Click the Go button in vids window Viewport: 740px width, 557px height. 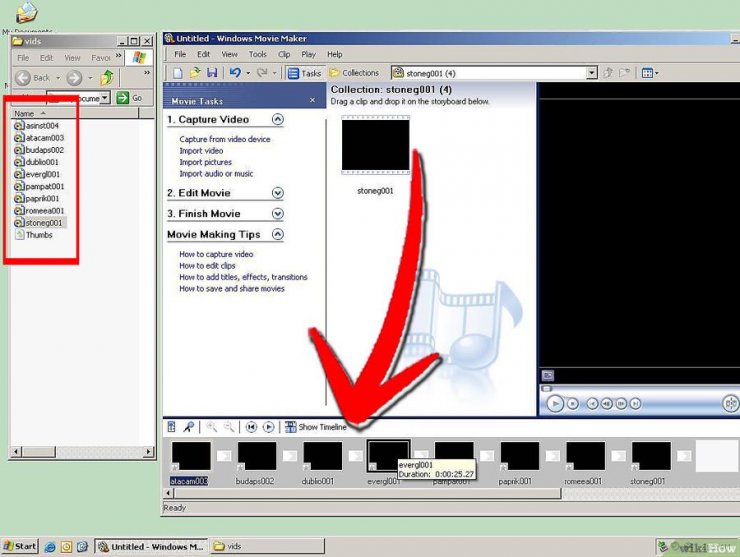point(130,98)
